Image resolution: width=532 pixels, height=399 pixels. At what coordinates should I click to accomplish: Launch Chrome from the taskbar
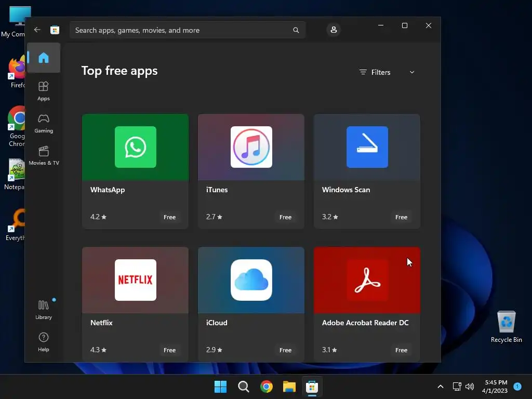point(267,387)
